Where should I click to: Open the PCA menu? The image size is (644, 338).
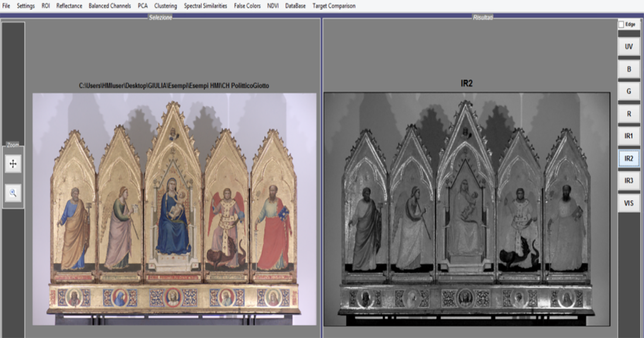point(142,6)
